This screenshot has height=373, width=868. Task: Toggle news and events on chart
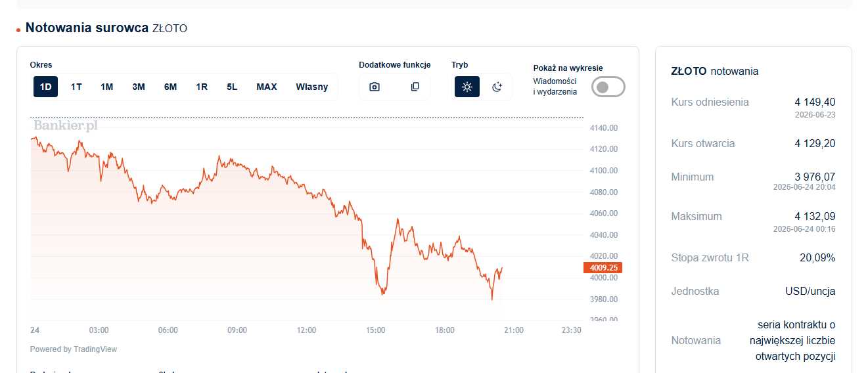click(x=608, y=87)
